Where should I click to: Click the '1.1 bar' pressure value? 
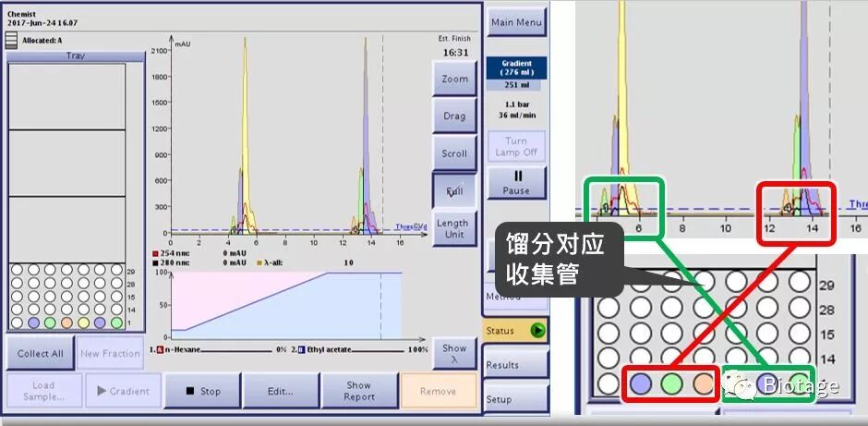[x=516, y=104]
